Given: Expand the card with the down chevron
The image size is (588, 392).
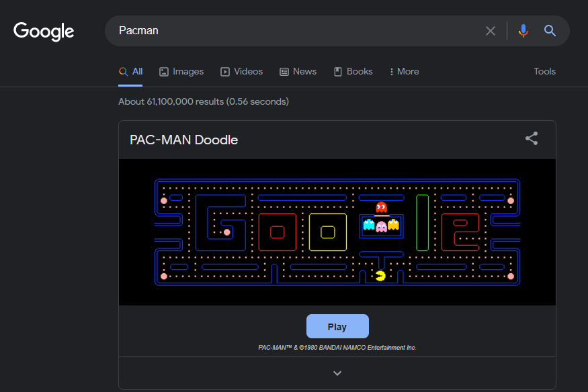Looking at the screenshot, I should click(337, 373).
